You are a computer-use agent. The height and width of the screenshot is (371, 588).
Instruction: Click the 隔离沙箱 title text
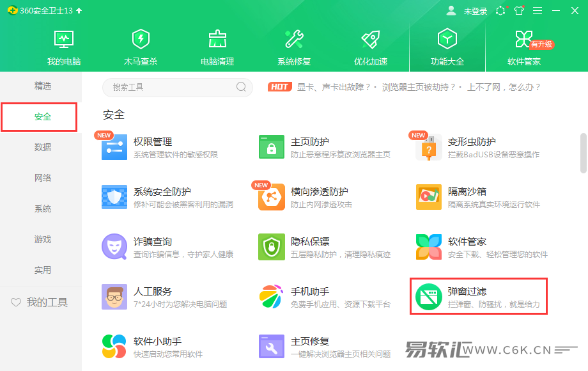coord(467,192)
